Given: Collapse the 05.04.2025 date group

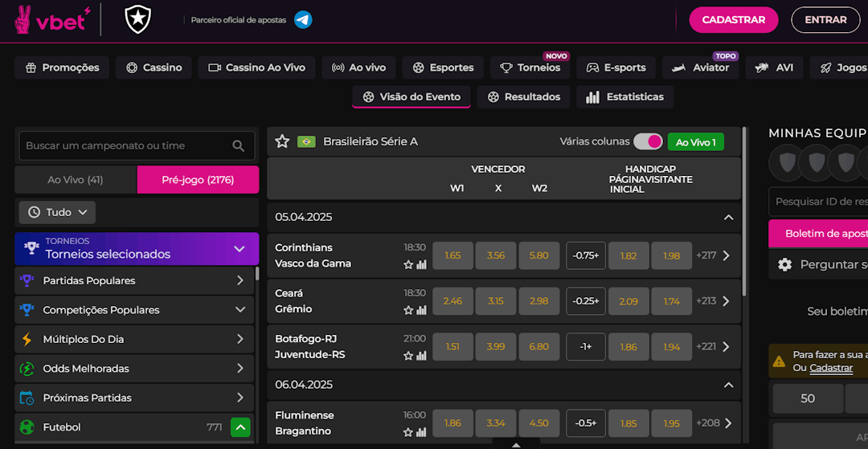Looking at the screenshot, I should click(x=728, y=218).
